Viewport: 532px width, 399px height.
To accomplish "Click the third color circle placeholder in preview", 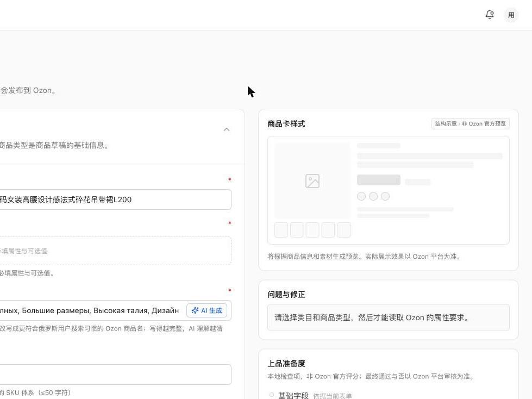I will point(385,196).
